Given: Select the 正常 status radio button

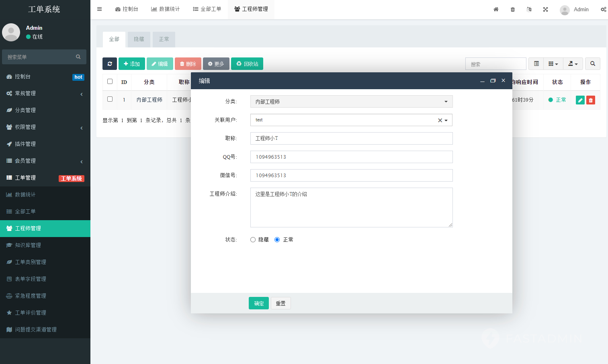Looking at the screenshot, I should (x=277, y=240).
